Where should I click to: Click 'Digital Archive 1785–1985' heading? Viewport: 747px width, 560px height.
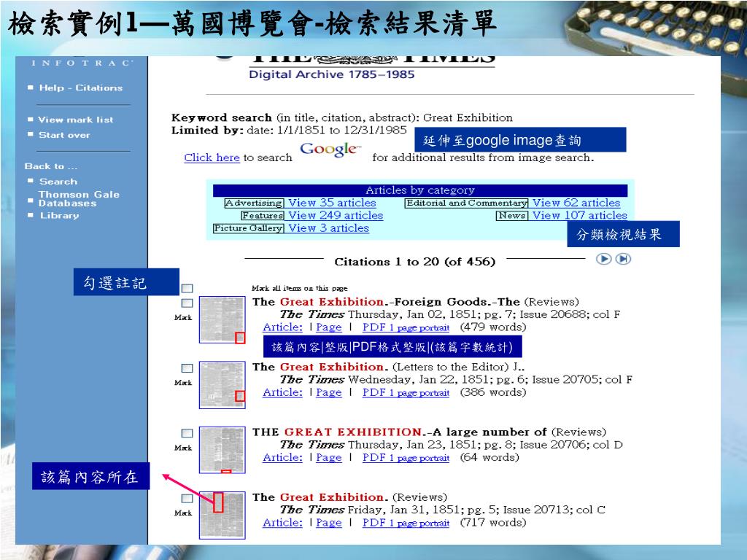[332, 74]
